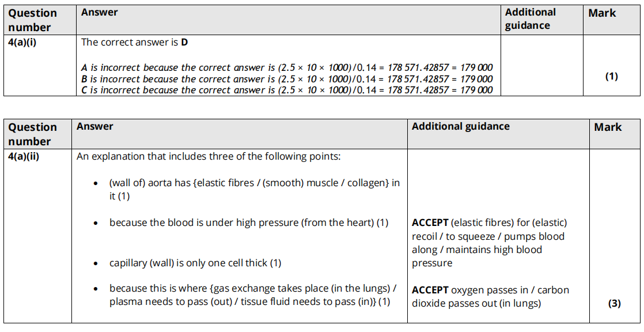The height and width of the screenshot is (332, 644).
Task: Click the 'A is incorrect because' line
Action: 287,67
